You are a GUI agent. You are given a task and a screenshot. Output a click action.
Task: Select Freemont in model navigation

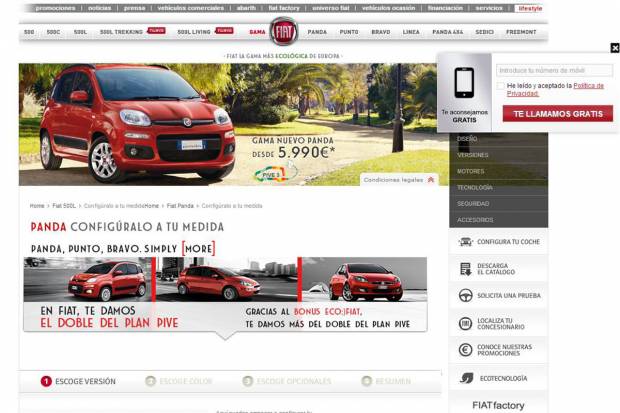tap(521, 32)
